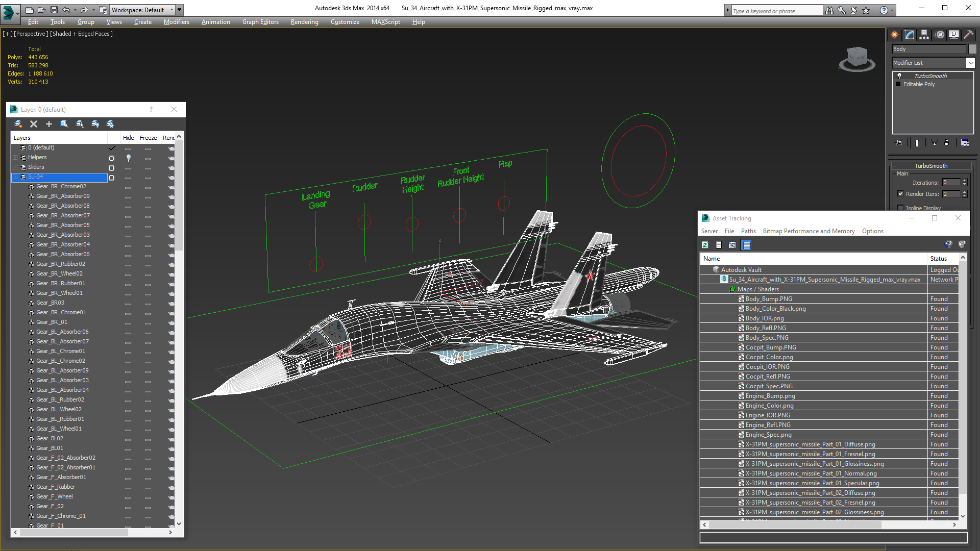Open the Modifiers menu
Image resolution: width=980 pixels, height=551 pixels.
pos(176,22)
